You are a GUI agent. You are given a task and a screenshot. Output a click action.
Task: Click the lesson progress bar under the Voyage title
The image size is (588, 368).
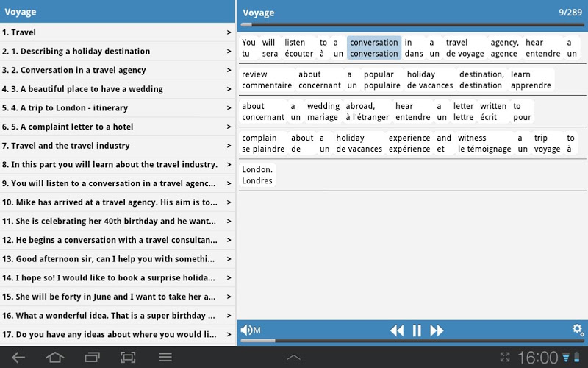[x=412, y=25]
